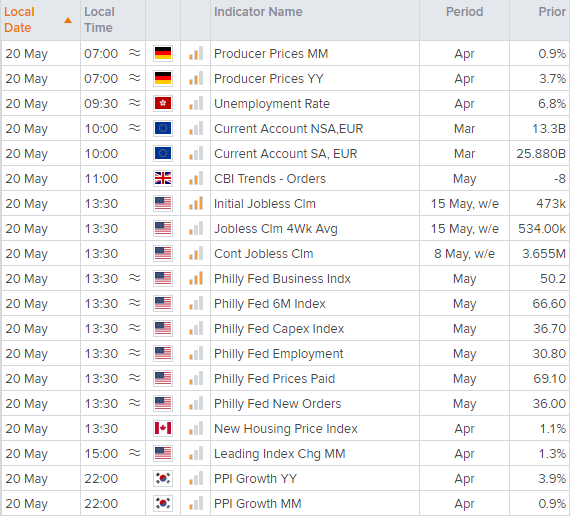Click the 69.10 prior value for Philly Fed Prices Paid
Image resolution: width=570 pixels, height=516 pixels.
pos(549,379)
